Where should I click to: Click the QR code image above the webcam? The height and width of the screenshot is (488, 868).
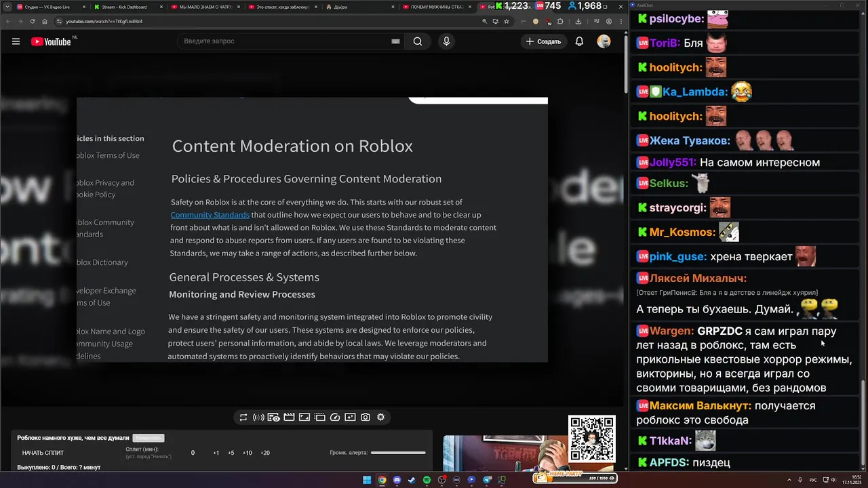pos(592,439)
